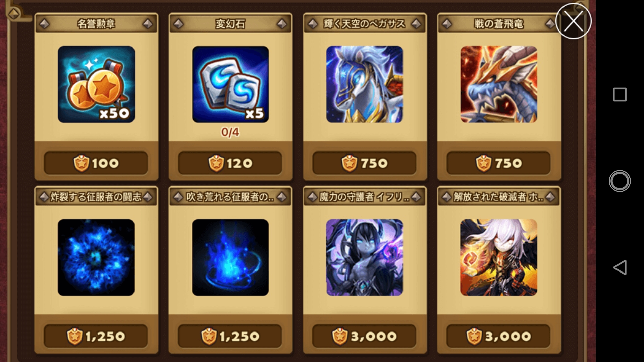Buy honor medals for 100 points

tap(96, 163)
